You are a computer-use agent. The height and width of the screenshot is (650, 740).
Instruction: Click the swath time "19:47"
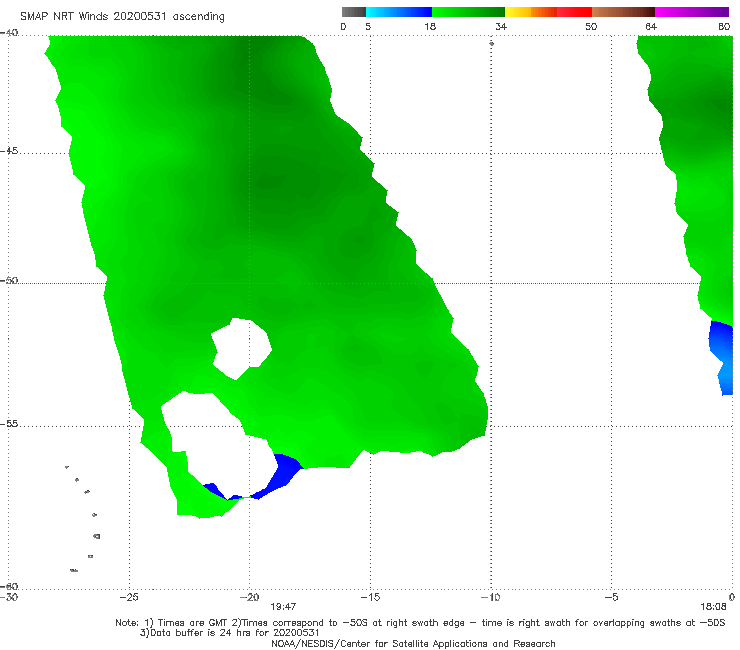tap(283, 607)
